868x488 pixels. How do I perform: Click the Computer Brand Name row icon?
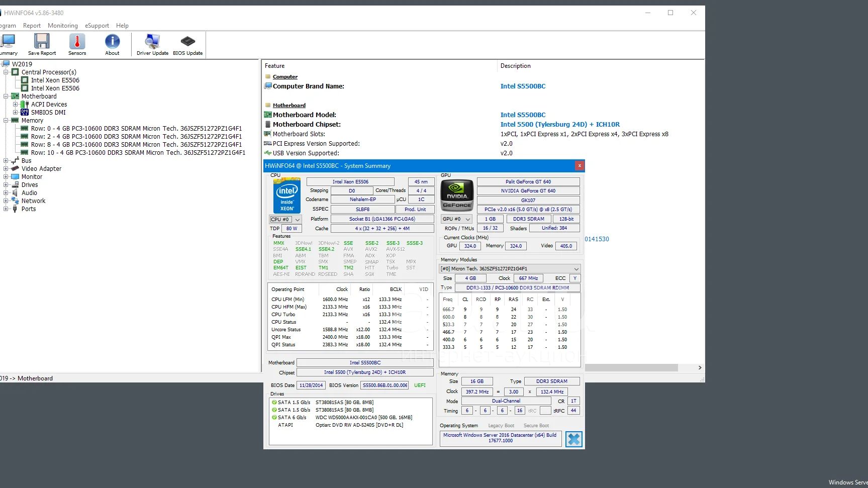click(x=268, y=86)
